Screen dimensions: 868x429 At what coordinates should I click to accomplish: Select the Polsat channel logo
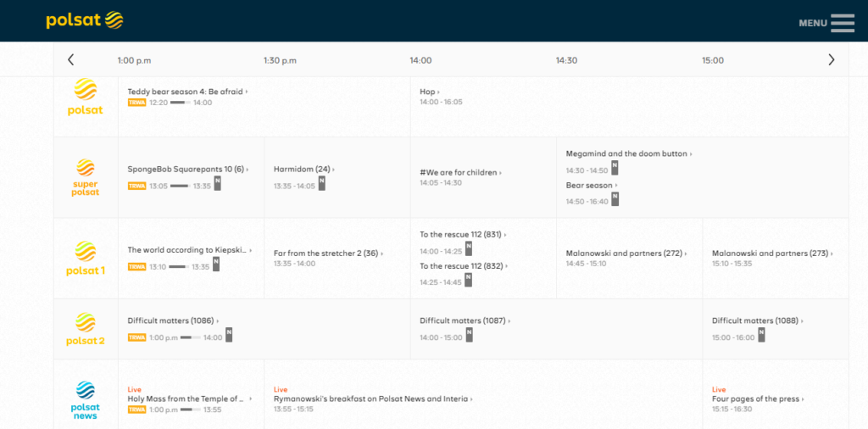(x=86, y=97)
